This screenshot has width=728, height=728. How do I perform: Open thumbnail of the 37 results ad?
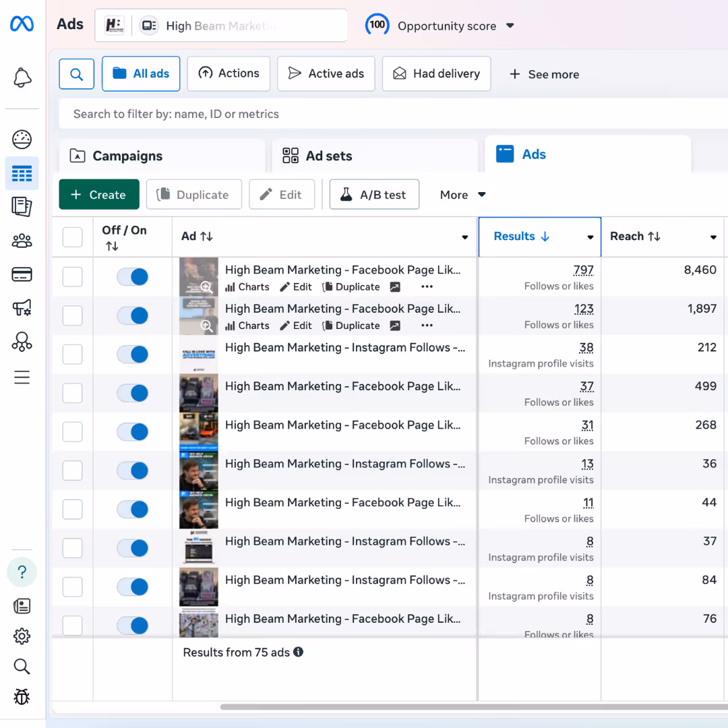coord(199,393)
